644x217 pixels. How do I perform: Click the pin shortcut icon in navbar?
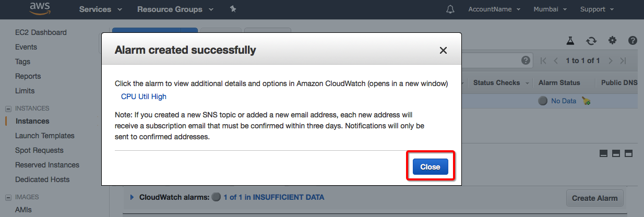(x=233, y=9)
